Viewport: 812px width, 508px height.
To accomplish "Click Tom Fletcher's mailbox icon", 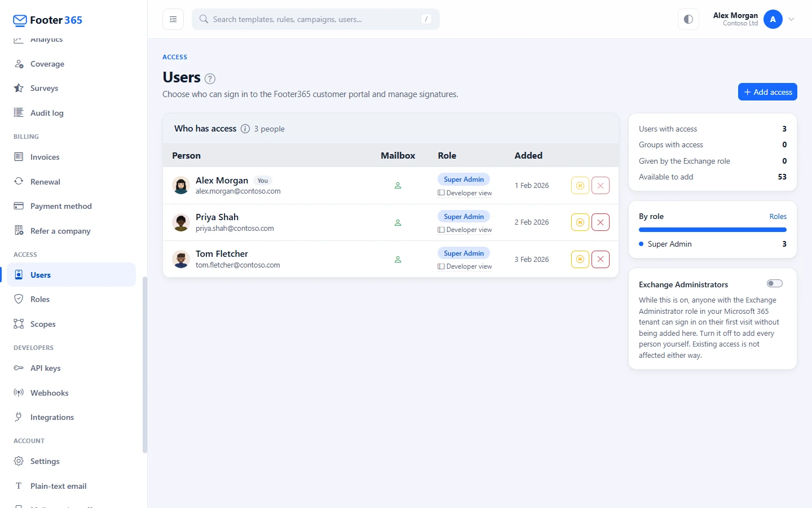I will [398, 259].
